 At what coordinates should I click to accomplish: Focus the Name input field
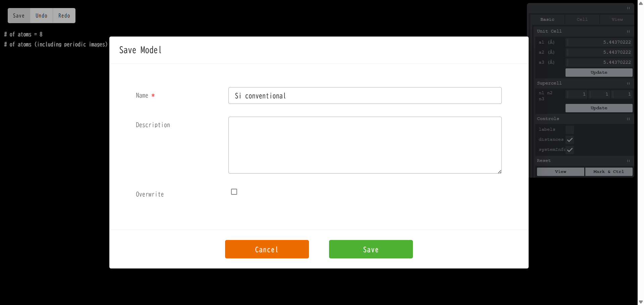pyautogui.click(x=365, y=96)
